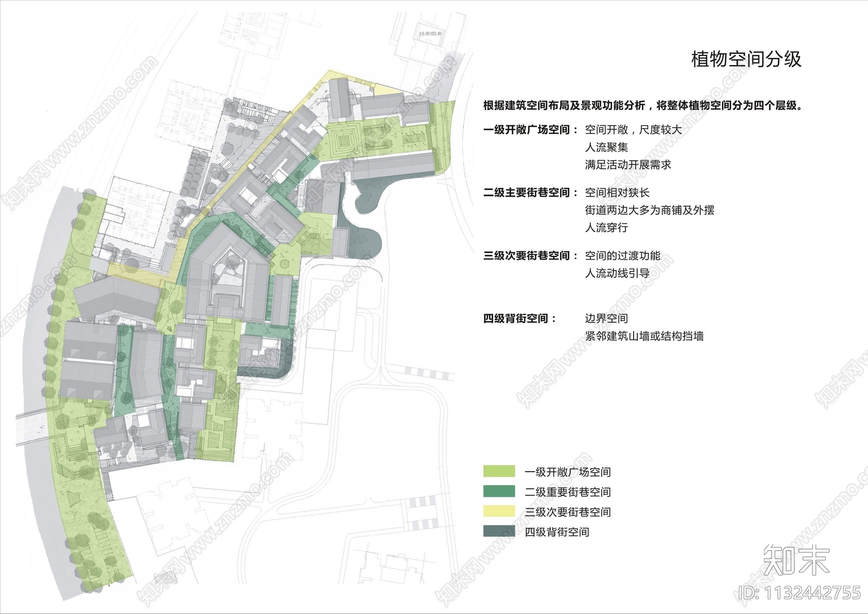This screenshot has height=614, width=868.
Task: Pick the gray-teal legend swatch
Action: [499, 531]
